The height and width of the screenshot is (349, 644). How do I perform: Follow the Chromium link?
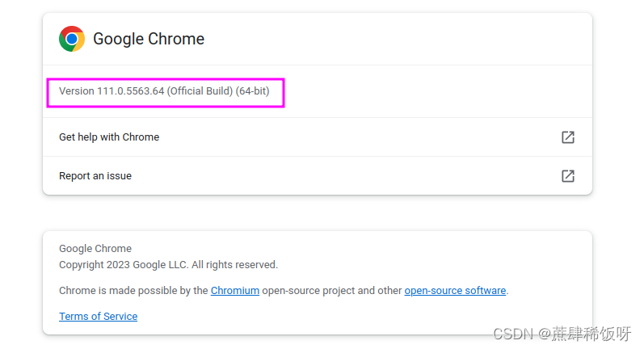click(235, 291)
